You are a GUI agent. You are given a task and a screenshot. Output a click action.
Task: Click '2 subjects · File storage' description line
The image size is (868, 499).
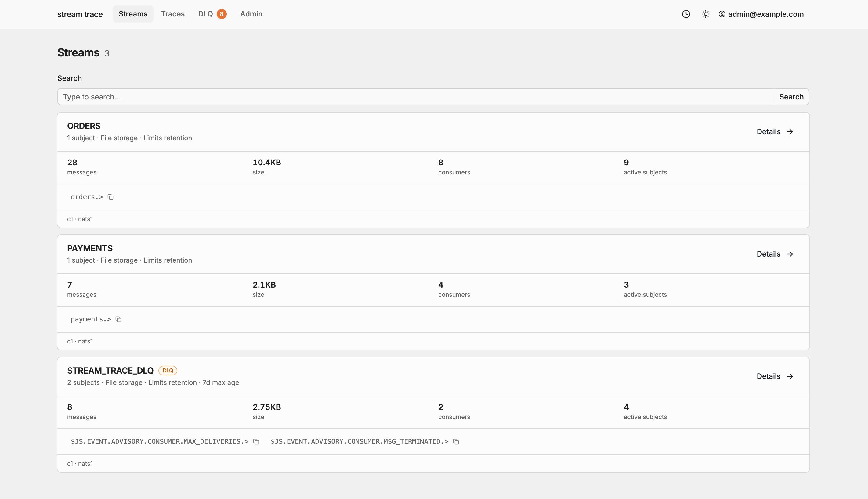tap(153, 383)
